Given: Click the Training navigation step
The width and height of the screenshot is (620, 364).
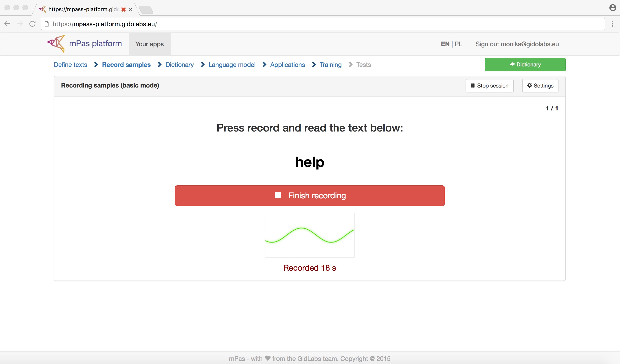Looking at the screenshot, I should coord(331,64).
